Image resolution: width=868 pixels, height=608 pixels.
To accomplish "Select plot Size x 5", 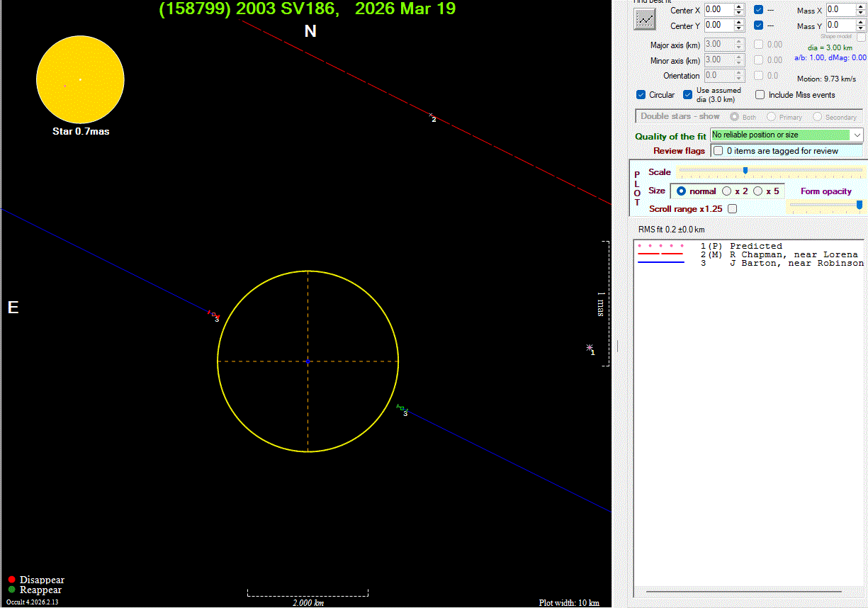I will [x=758, y=191].
